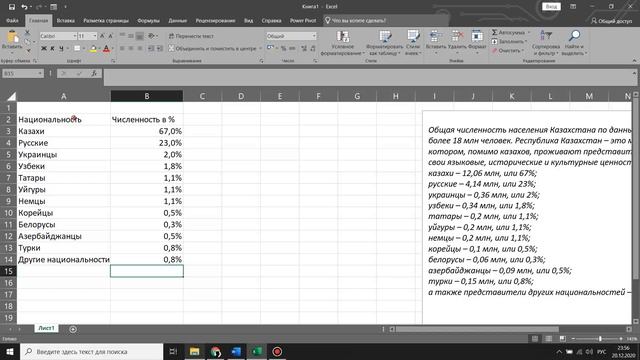
Task: Click Decrease Decimal icon
Action: tap(313, 49)
